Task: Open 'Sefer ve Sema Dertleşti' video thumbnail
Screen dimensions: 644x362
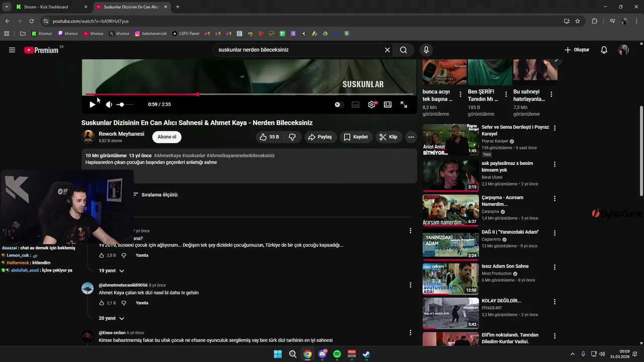Action: (x=451, y=140)
